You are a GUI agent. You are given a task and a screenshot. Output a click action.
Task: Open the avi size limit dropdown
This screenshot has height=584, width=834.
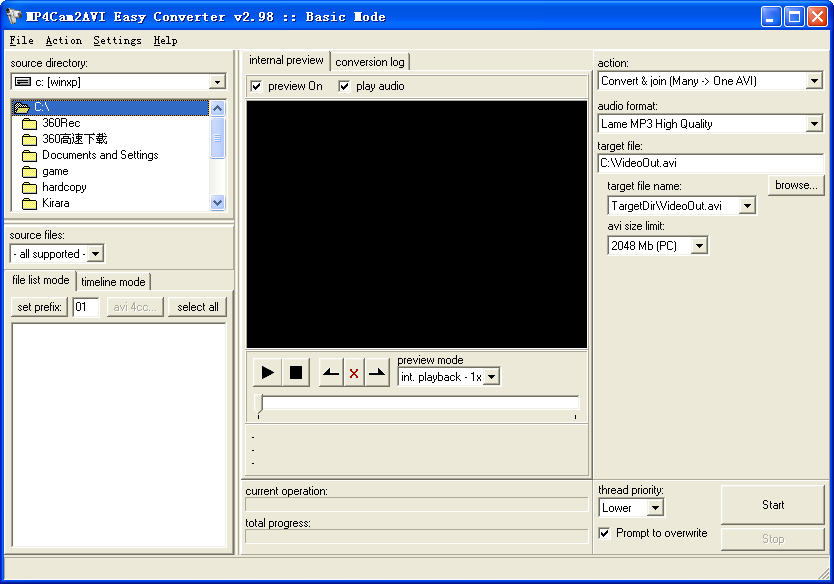[x=699, y=246]
